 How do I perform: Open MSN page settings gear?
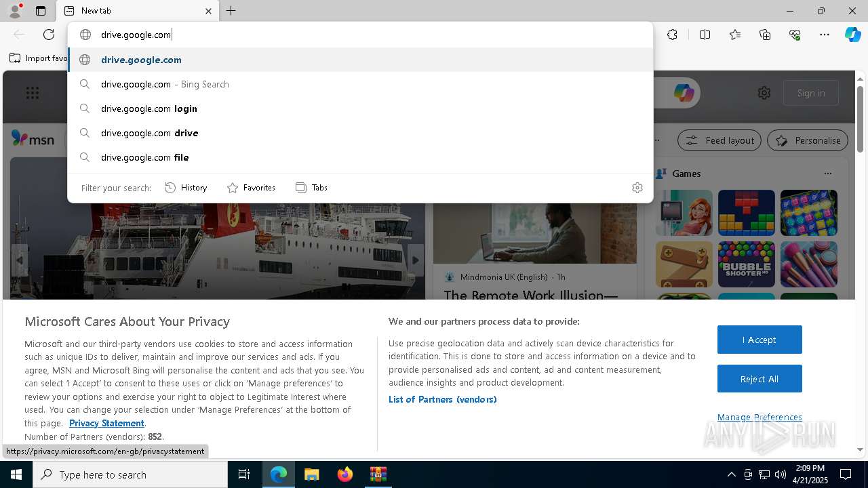click(x=764, y=93)
